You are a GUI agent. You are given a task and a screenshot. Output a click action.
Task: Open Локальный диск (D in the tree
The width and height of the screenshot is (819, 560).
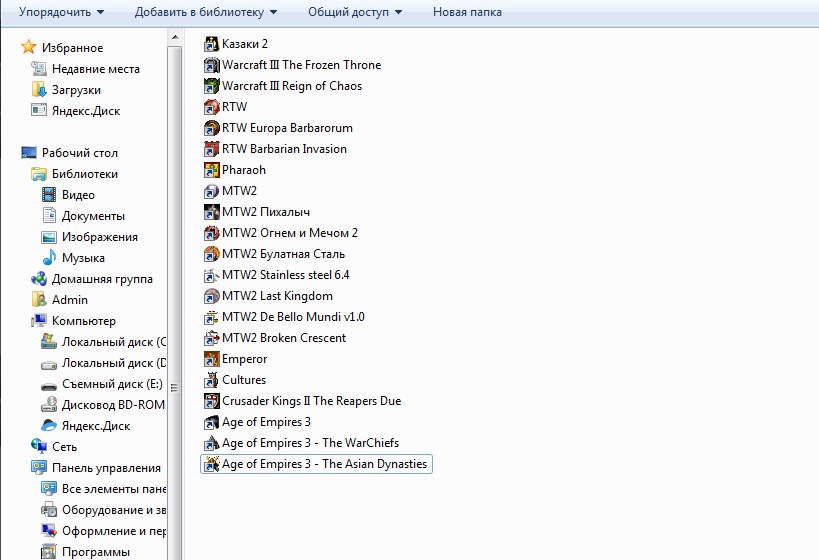(x=113, y=363)
